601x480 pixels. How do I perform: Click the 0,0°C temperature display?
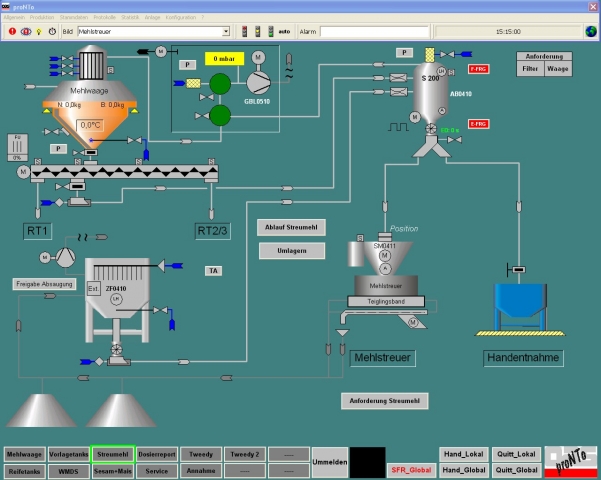tap(90, 125)
